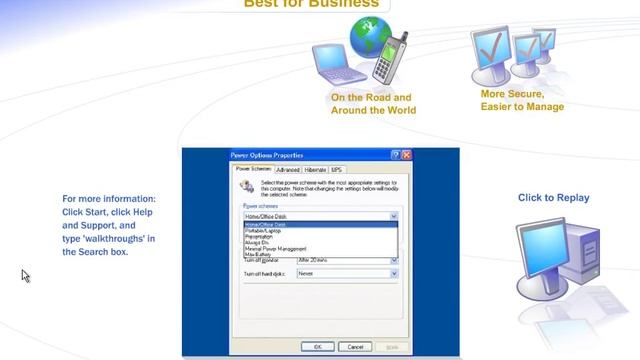Switch to the Power Schemes tab
Viewport: 640px width, 360px height.
[x=253, y=169]
